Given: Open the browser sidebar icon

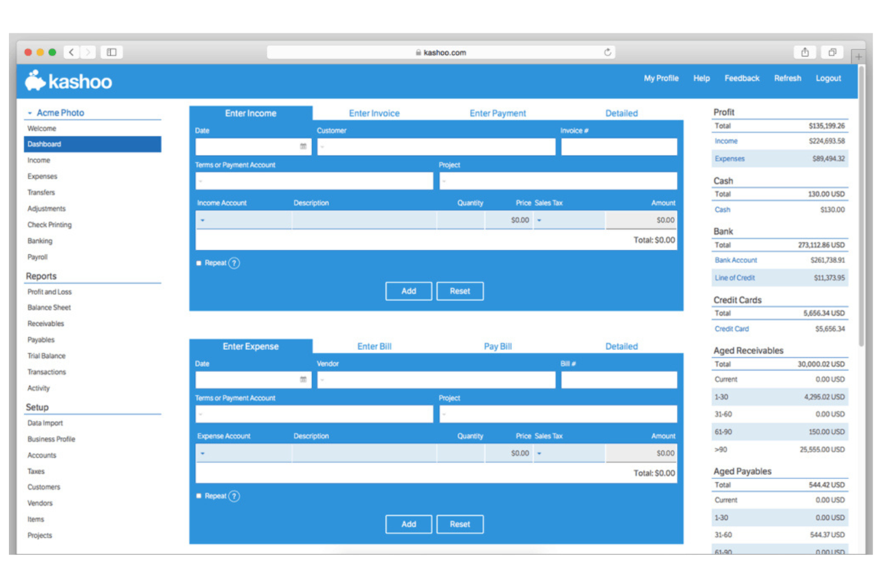Looking at the screenshot, I should tap(110, 52).
